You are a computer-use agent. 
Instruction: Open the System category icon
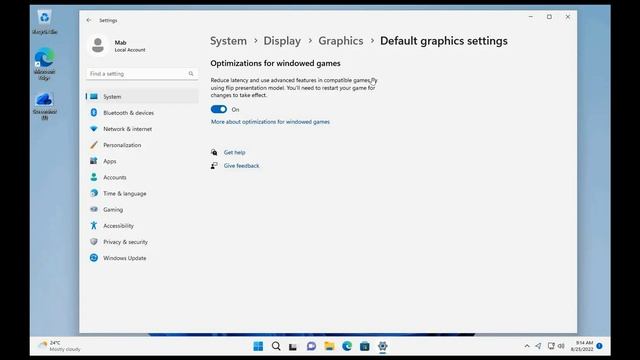pos(94,97)
